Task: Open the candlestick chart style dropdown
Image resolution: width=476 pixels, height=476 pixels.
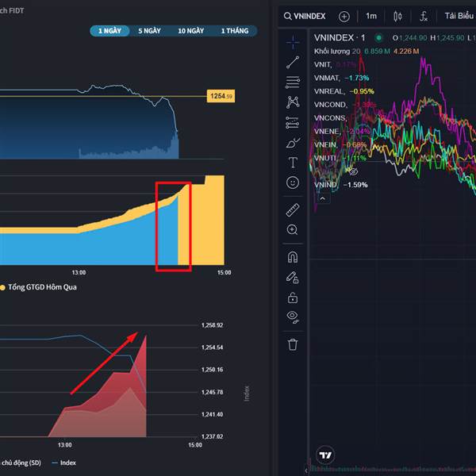Action: click(398, 16)
